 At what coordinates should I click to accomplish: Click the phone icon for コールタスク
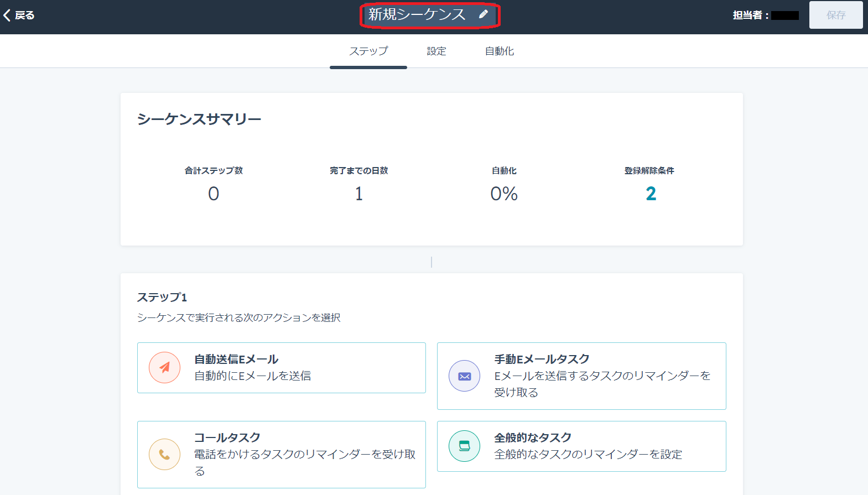(164, 455)
